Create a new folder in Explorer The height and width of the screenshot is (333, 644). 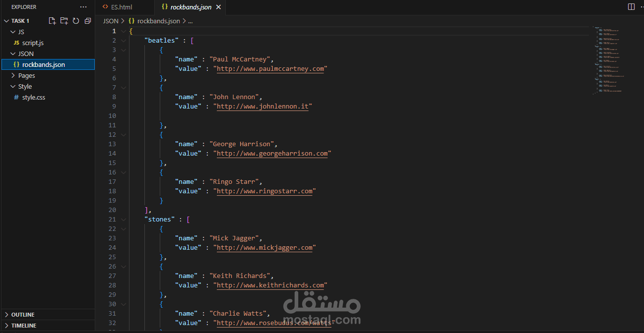[64, 21]
